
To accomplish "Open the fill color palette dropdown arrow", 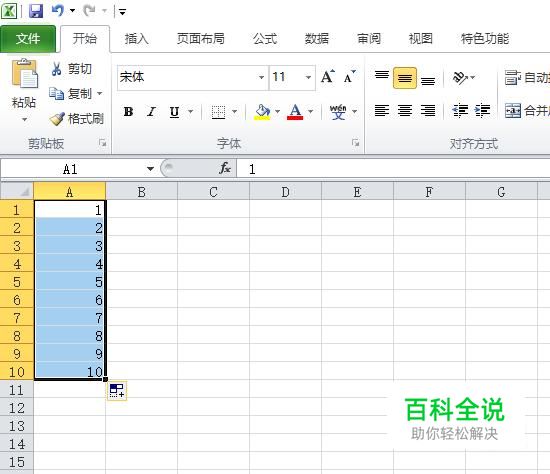I will point(277,112).
